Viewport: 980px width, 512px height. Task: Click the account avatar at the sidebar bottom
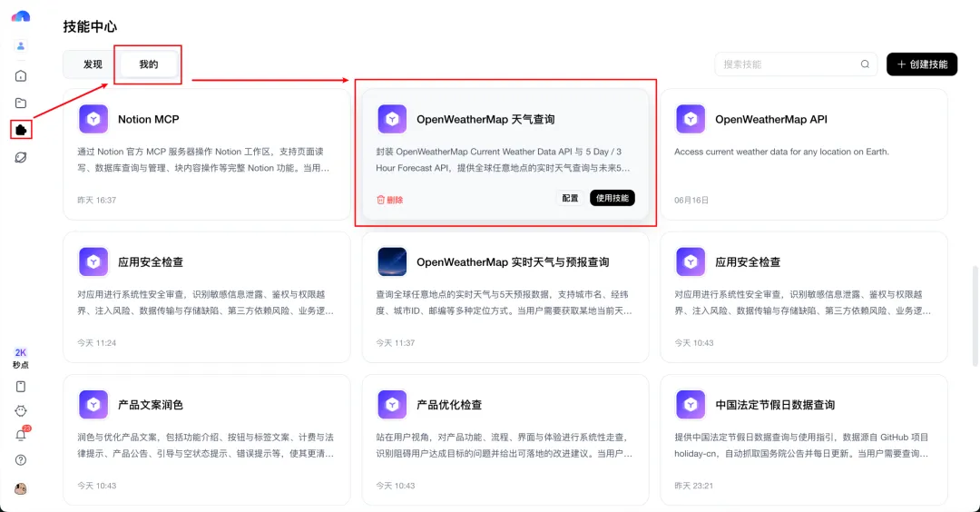coord(21,489)
